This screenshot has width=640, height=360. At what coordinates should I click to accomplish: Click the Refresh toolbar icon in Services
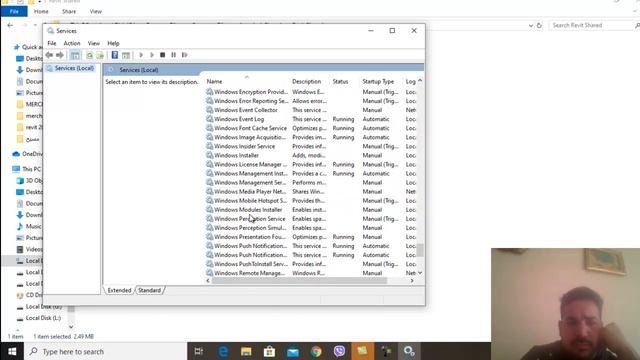pyautogui.click(x=89, y=55)
